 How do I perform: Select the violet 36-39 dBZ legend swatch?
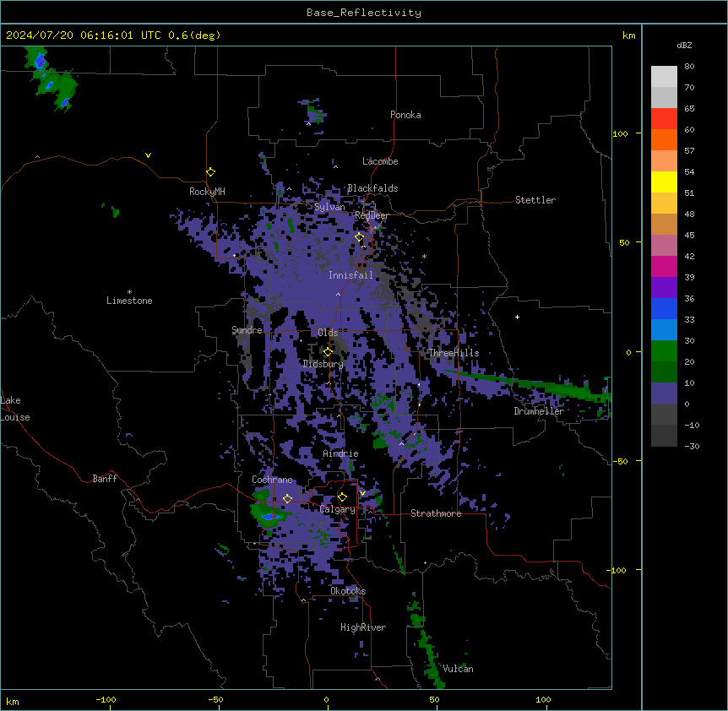[664, 288]
